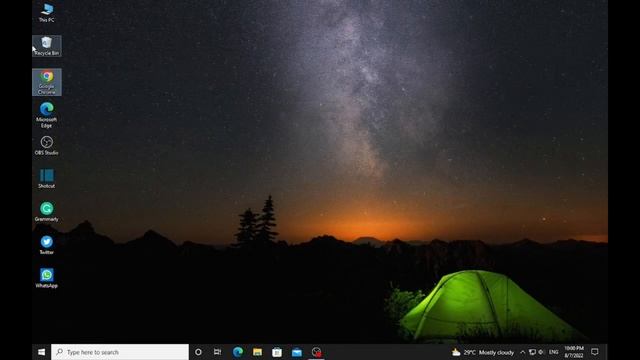This screenshot has height=360, width=640.
Task: Select the Shotcut desktop shortcut
Action: (47, 179)
